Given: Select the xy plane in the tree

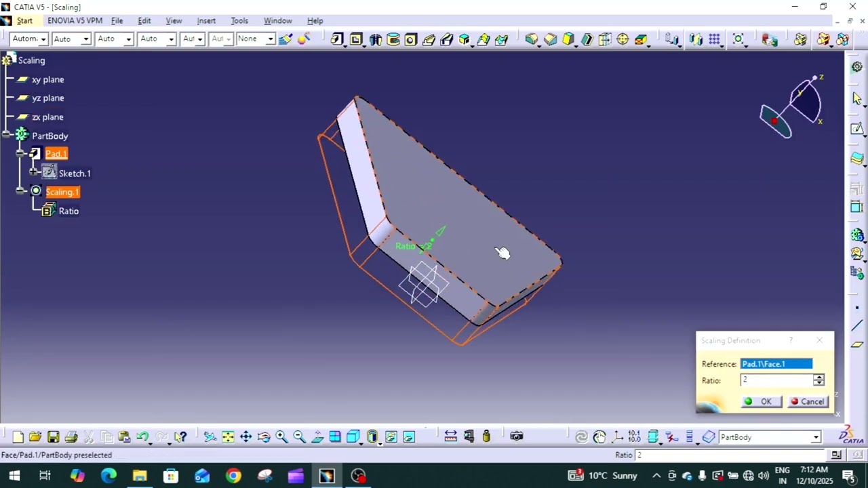Looking at the screenshot, I should coord(47,79).
